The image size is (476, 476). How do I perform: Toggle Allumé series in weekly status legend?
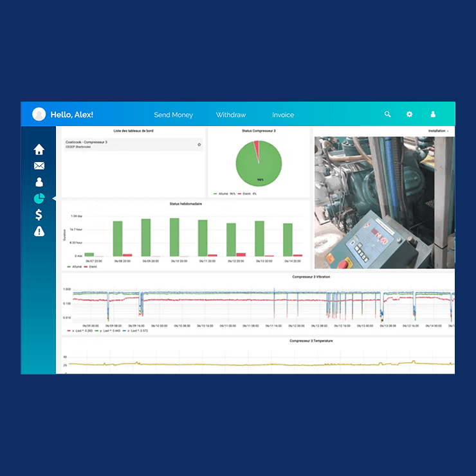(75, 267)
